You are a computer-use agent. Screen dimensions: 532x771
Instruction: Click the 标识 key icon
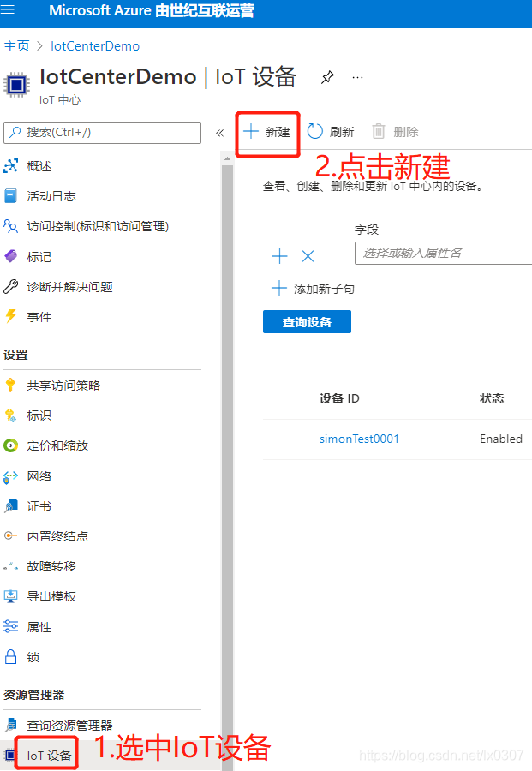[x=10, y=415]
